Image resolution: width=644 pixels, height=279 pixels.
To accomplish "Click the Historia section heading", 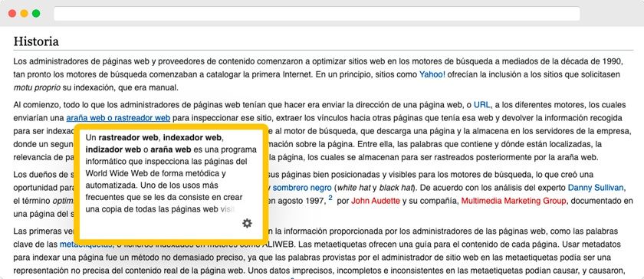I will coord(36,41).
